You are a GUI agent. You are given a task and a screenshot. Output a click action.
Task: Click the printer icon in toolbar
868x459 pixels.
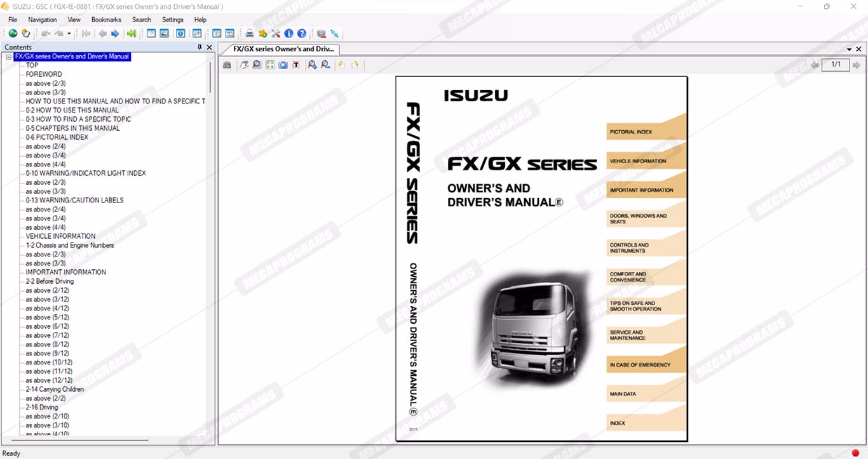point(250,34)
